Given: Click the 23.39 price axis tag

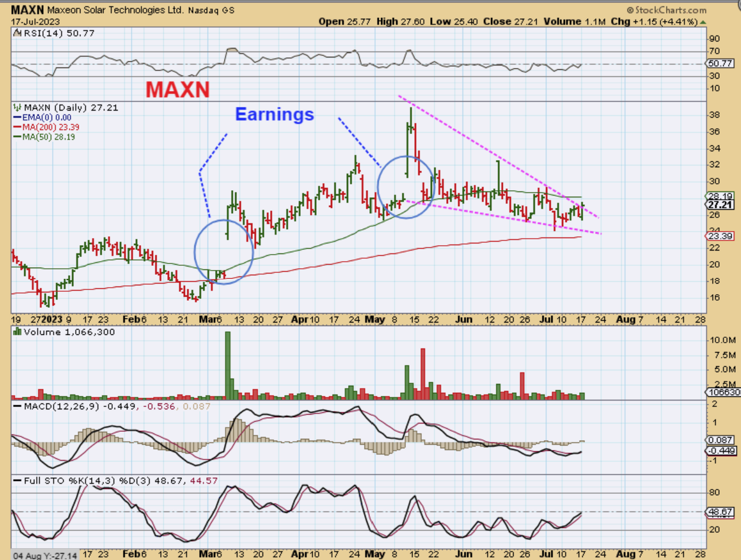Looking at the screenshot, I should point(720,236).
